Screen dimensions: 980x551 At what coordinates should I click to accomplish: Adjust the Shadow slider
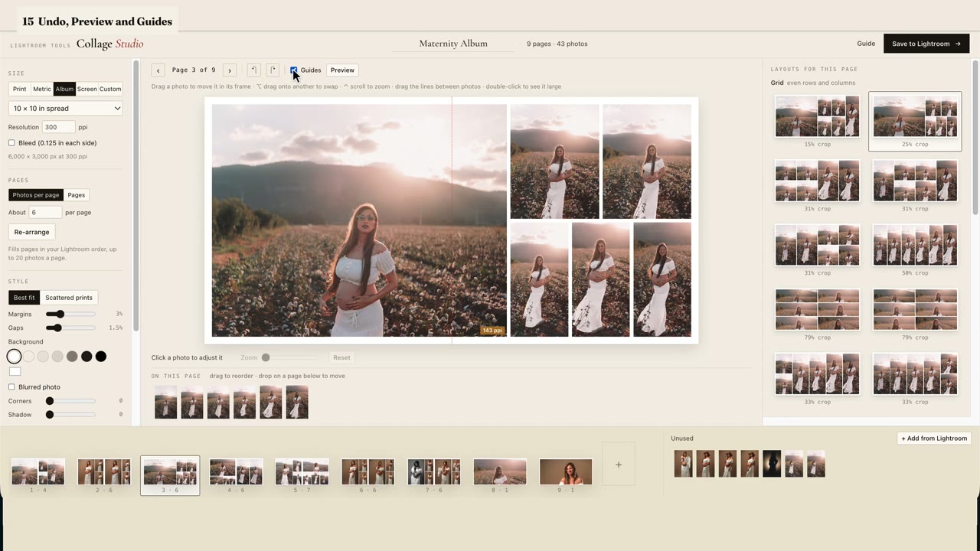tap(70, 415)
